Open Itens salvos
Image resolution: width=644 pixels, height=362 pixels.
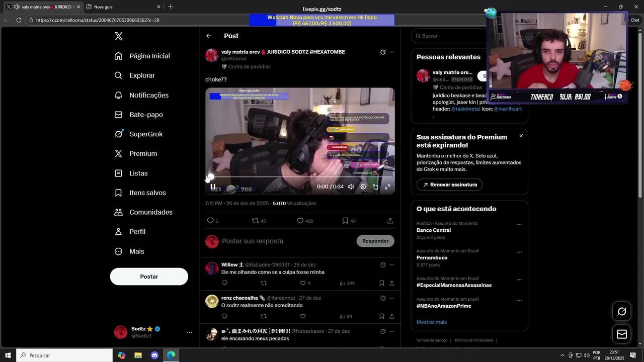(140, 193)
